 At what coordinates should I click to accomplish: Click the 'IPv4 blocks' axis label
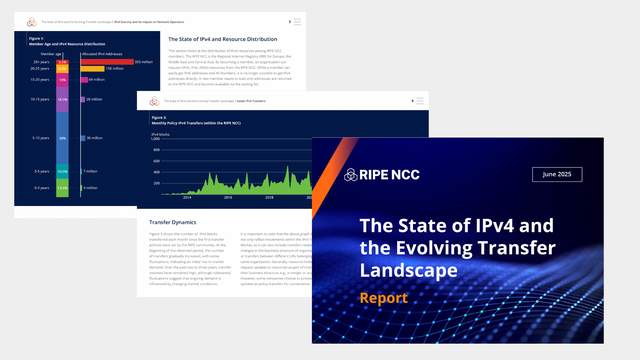point(160,134)
